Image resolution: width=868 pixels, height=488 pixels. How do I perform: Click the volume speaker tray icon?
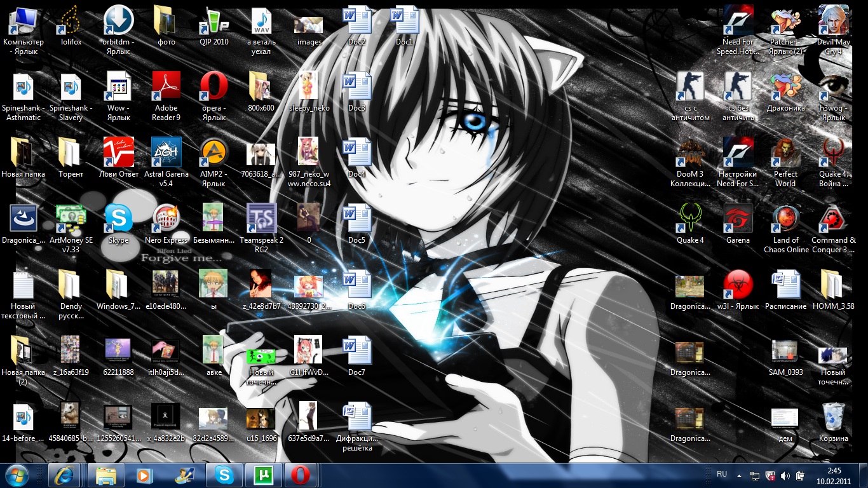tap(785, 476)
